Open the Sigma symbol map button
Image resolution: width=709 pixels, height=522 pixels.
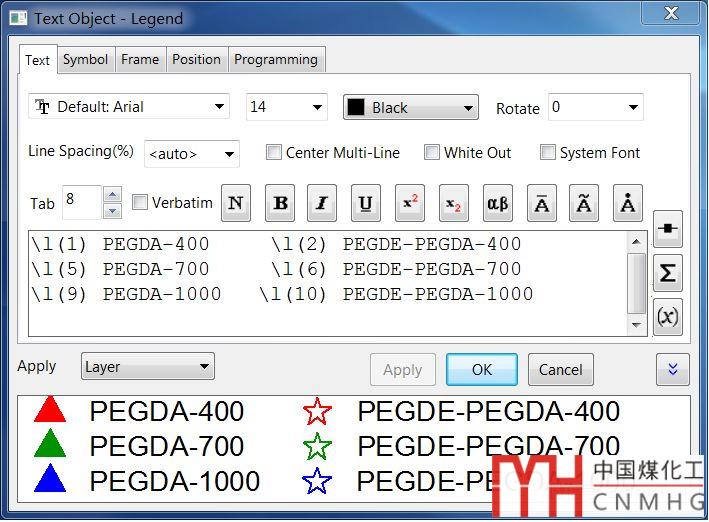668,272
